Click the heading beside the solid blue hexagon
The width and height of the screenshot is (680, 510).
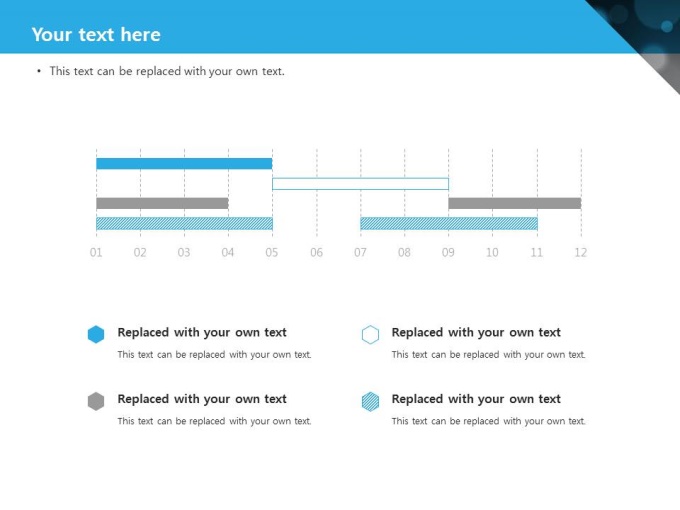(x=202, y=333)
